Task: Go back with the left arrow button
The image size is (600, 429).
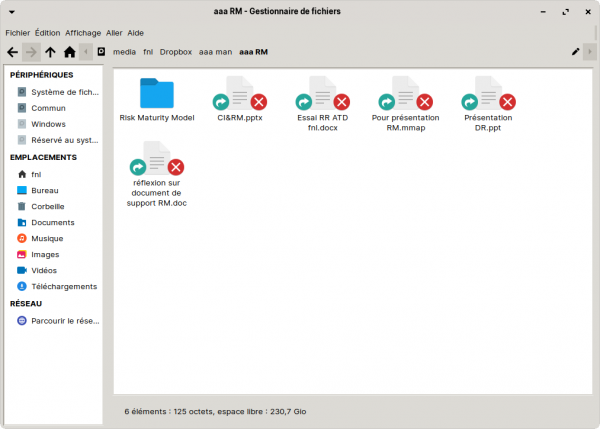Action: pos(12,52)
